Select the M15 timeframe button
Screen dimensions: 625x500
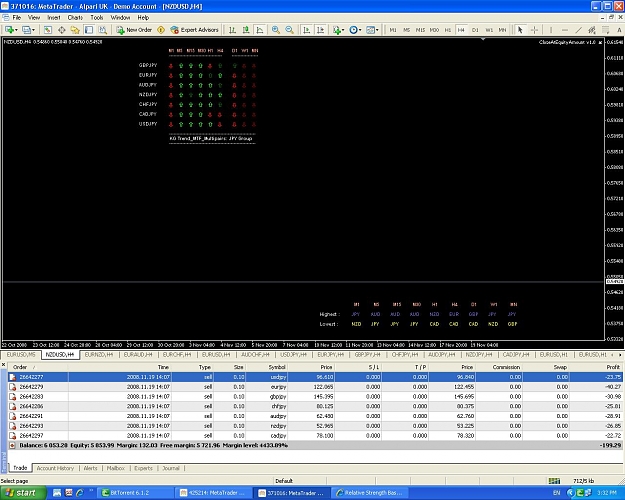(420, 30)
